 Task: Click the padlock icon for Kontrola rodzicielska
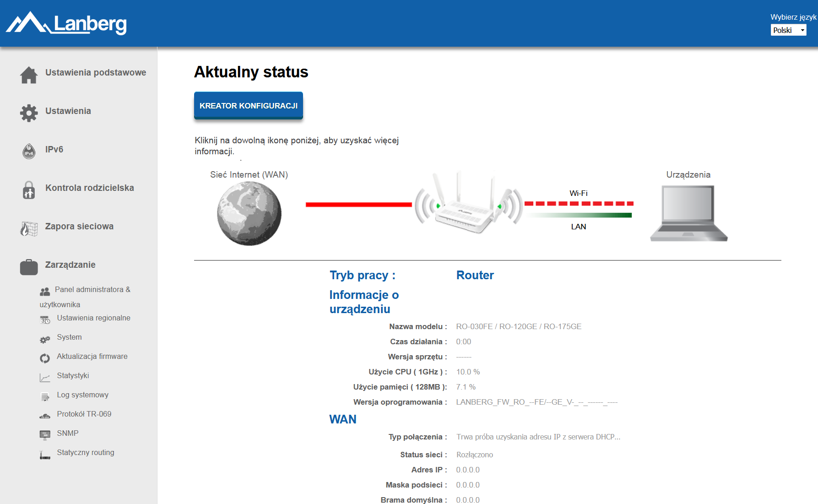tap(29, 190)
